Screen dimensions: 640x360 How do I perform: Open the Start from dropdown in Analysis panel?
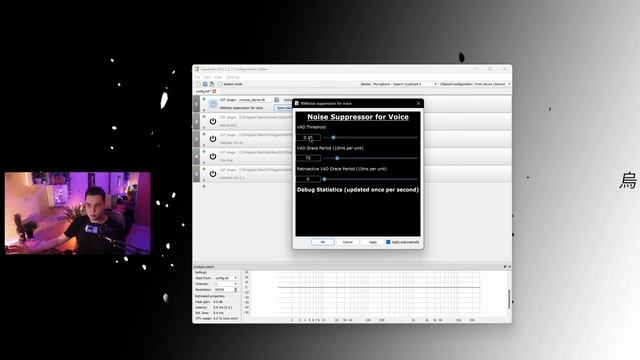pos(226,278)
